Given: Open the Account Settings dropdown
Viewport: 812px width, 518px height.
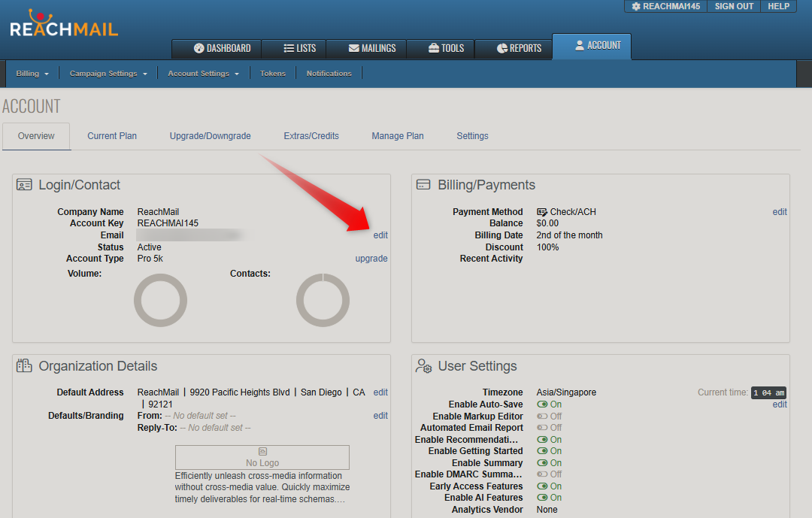Looking at the screenshot, I should tap(204, 74).
